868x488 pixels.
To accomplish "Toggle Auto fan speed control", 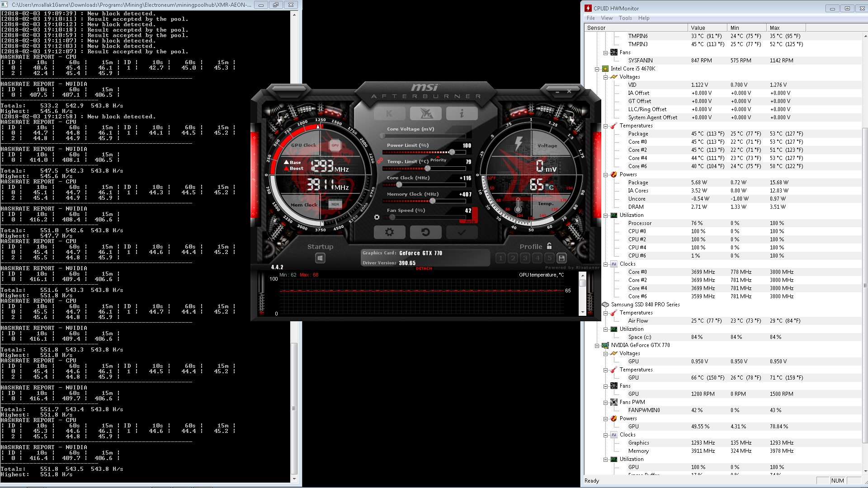I will click(470, 221).
